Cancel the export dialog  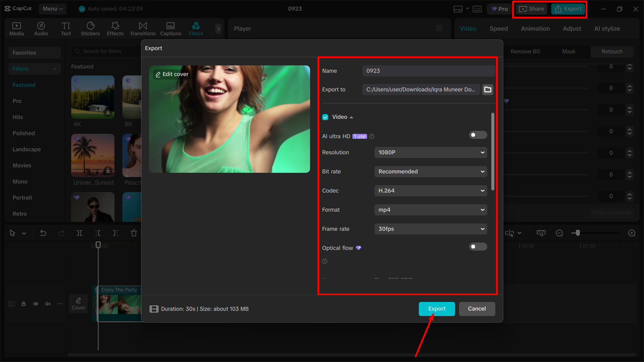pyautogui.click(x=477, y=309)
